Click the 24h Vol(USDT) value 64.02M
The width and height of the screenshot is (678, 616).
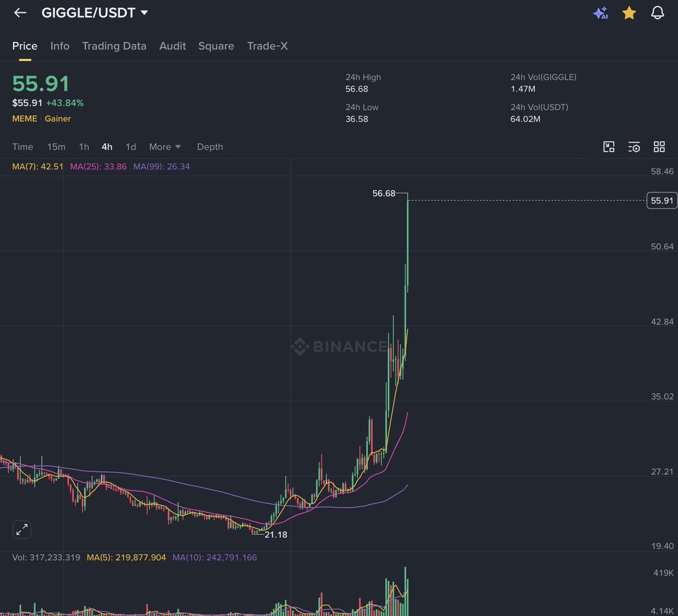(x=525, y=119)
